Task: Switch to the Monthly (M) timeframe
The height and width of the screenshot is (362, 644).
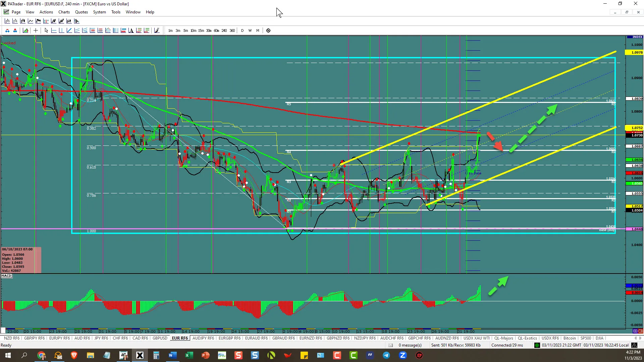Action: 258,31
